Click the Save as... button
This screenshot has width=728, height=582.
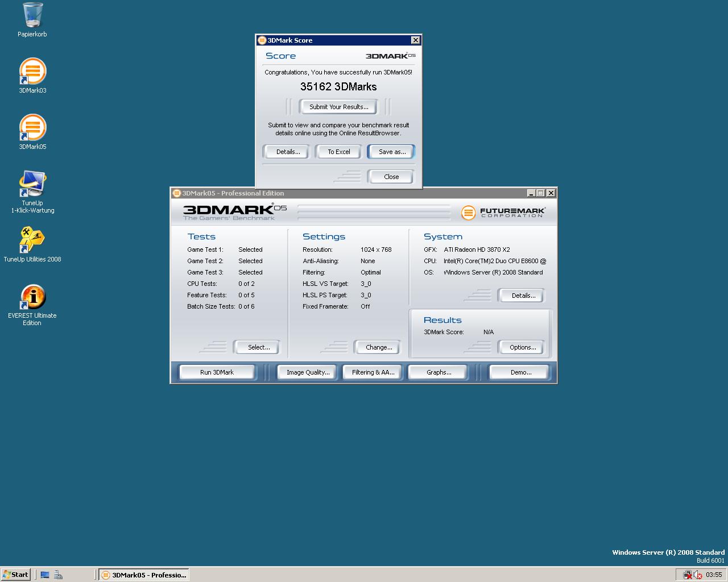click(x=392, y=152)
